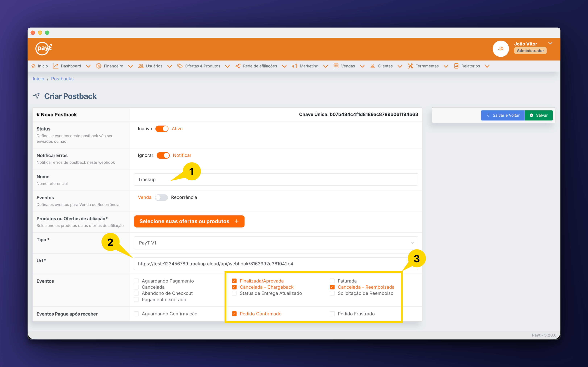Click the back arrow icon in Salvar e Voltar

click(x=488, y=115)
